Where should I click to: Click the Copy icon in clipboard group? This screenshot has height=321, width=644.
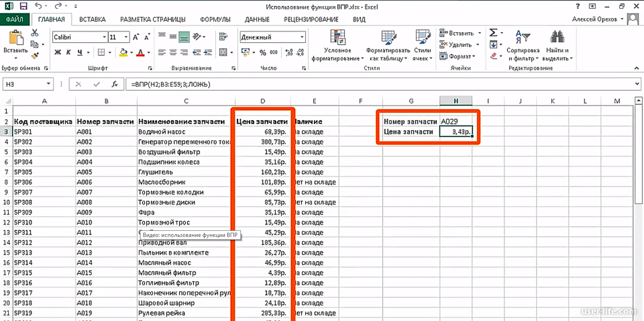(x=34, y=44)
